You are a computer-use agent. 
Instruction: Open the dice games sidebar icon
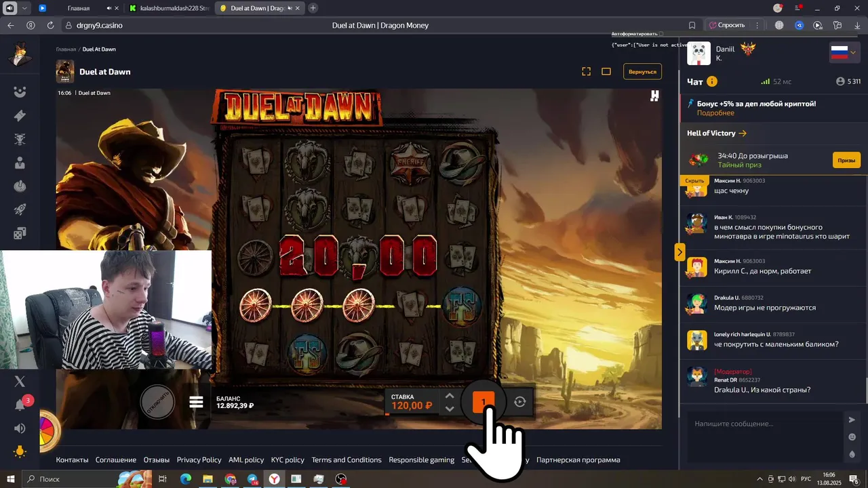click(x=20, y=233)
